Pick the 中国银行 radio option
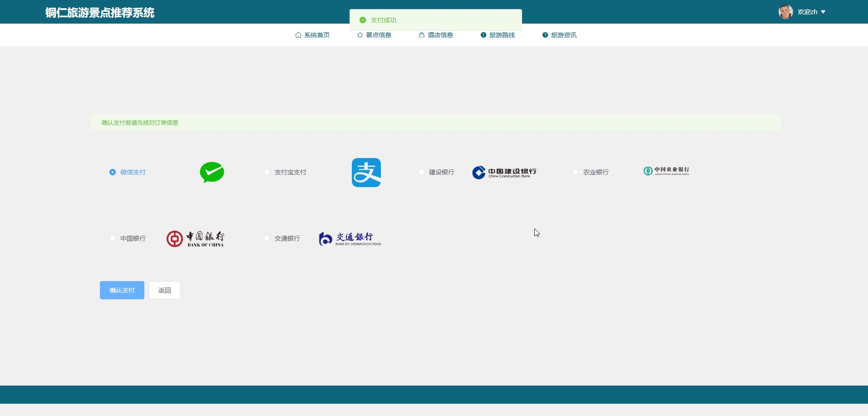The image size is (868, 416). pos(113,238)
